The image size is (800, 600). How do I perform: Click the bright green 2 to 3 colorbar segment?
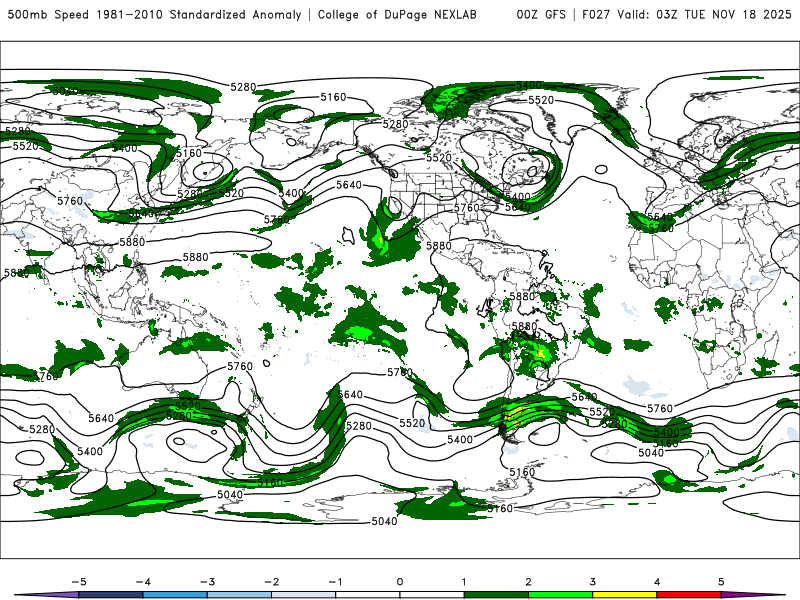[560, 595]
